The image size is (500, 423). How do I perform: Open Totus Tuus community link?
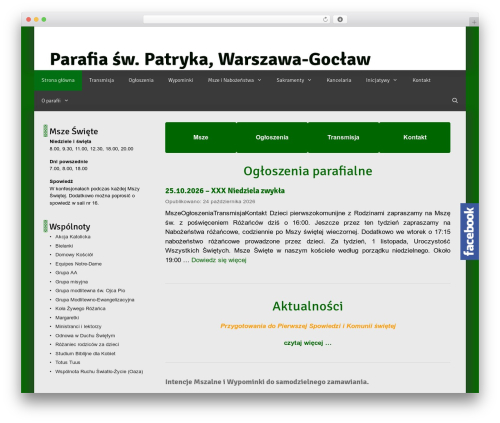(x=68, y=362)
